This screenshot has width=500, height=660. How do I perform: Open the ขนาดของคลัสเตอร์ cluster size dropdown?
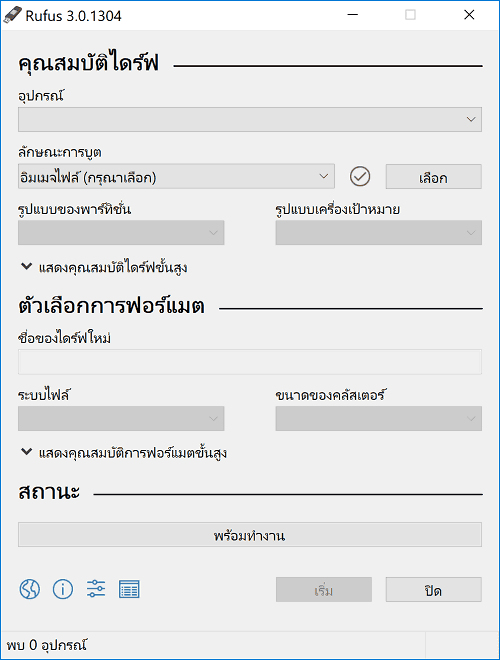pos(379,418)
